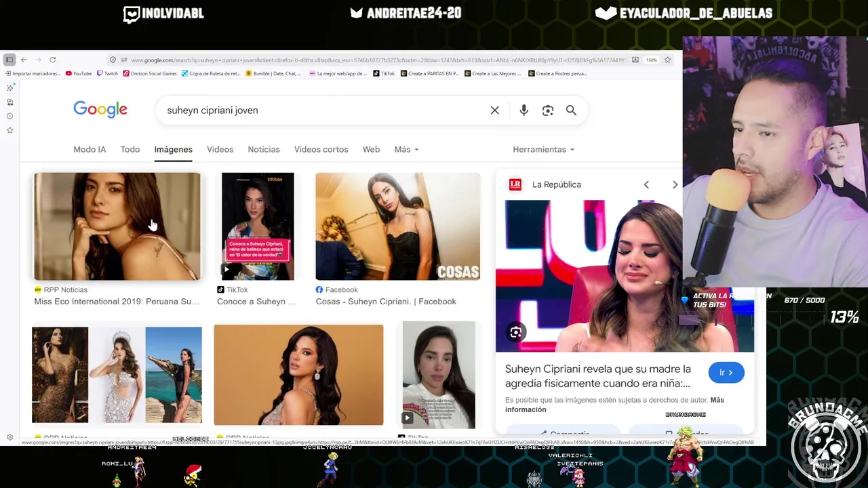Viewport: 868px width, 488px height.
Task: Click the Google logo
Action: (x=100, y=110)
